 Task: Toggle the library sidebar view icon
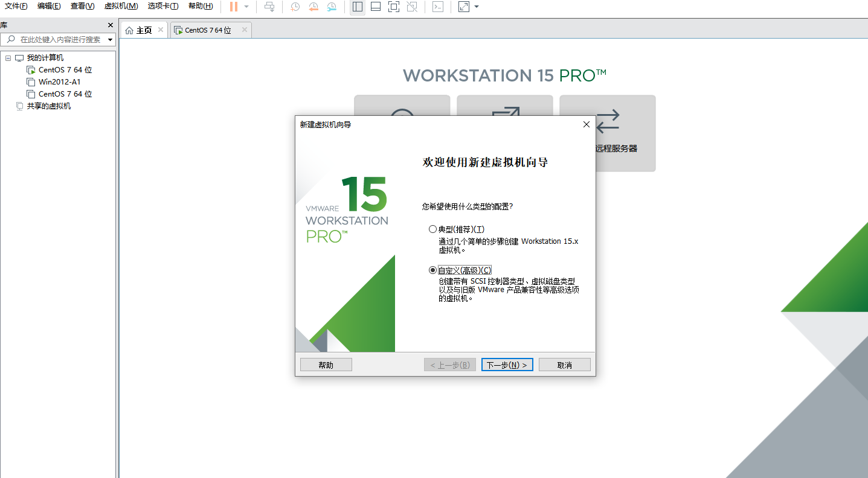(x=358, y=7)
